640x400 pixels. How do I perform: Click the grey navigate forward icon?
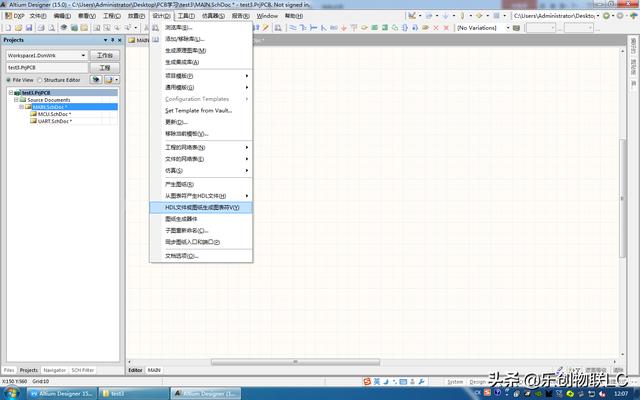click(620, 16)
